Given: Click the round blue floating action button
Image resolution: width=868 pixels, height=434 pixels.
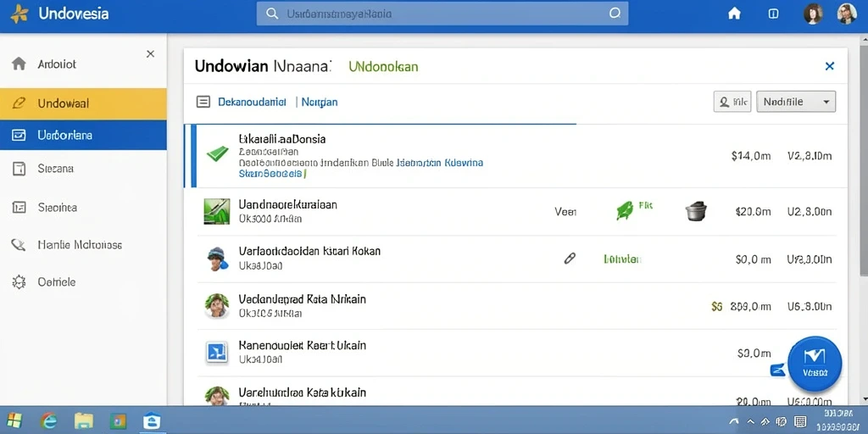Looking at the screenshot, I should coord(815,363).
